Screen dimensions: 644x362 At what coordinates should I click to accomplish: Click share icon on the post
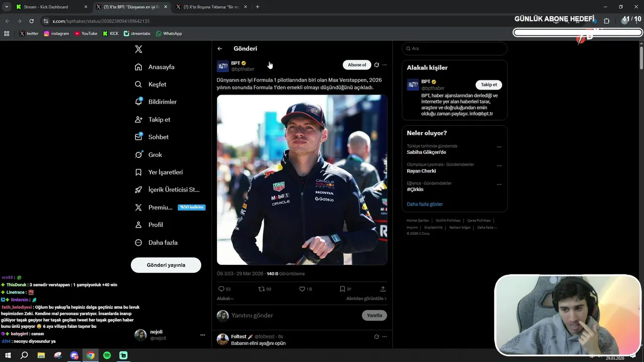pyautogui.click(x=383, y=289)
